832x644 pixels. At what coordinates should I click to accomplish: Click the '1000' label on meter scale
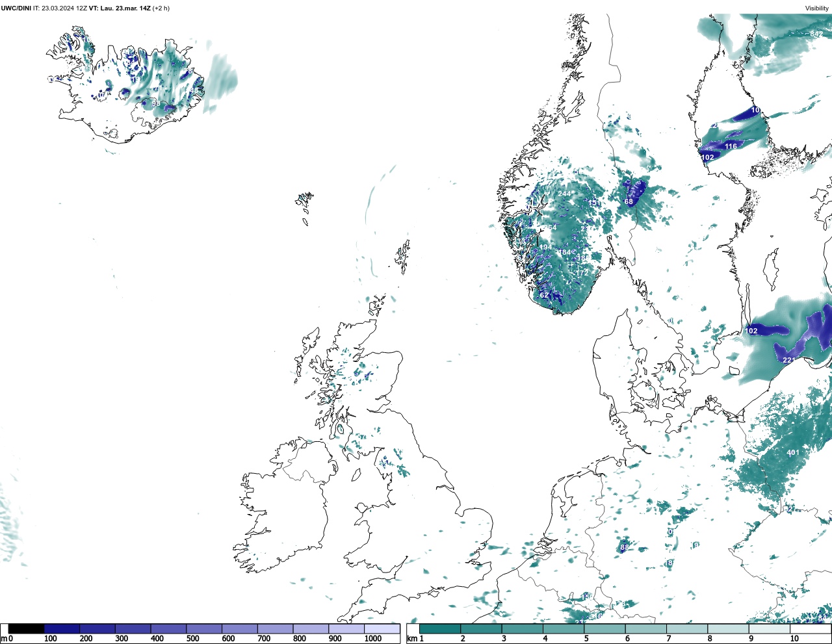[373, 639]
